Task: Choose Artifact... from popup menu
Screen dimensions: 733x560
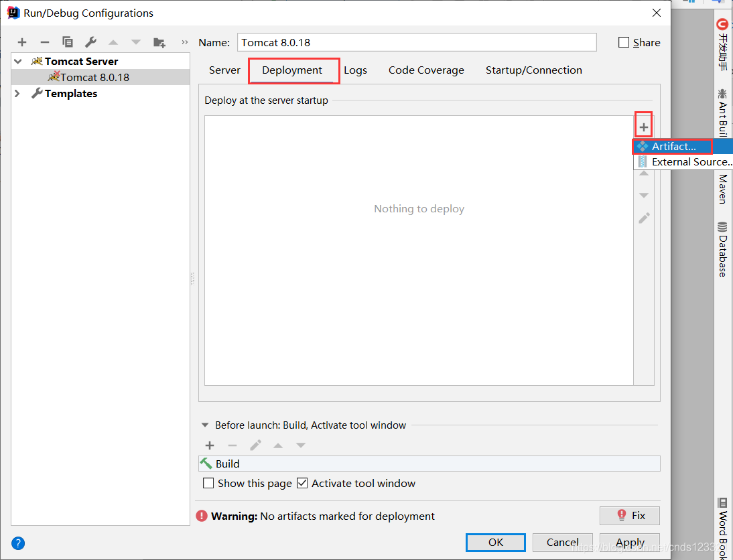Action: (683, 146)
